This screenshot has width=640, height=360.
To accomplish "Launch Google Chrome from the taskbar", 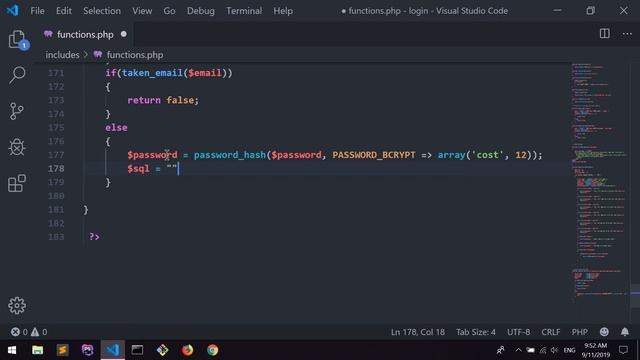I will (x=212, y=350).
